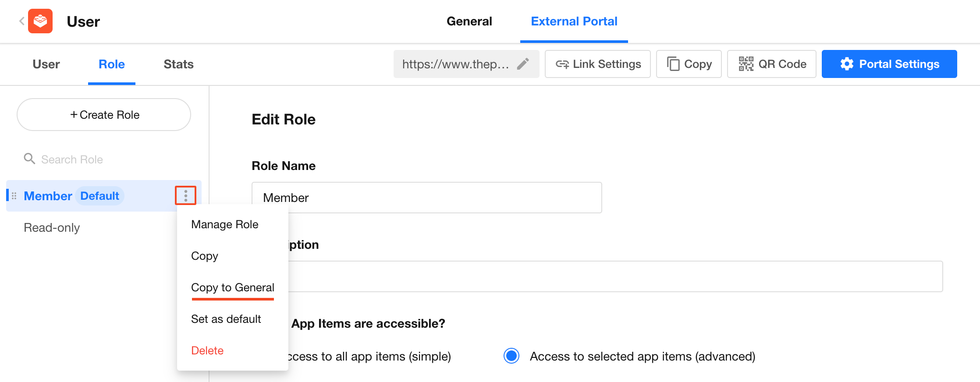Click the search magnifier icon

pos(29,159)
